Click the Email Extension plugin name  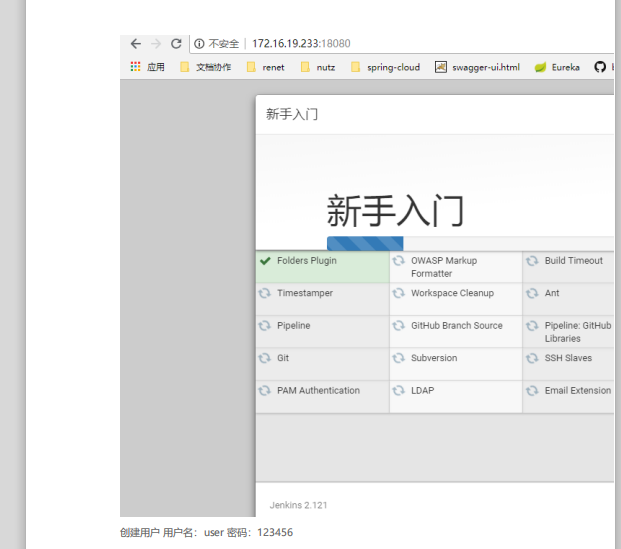[578, 391]
